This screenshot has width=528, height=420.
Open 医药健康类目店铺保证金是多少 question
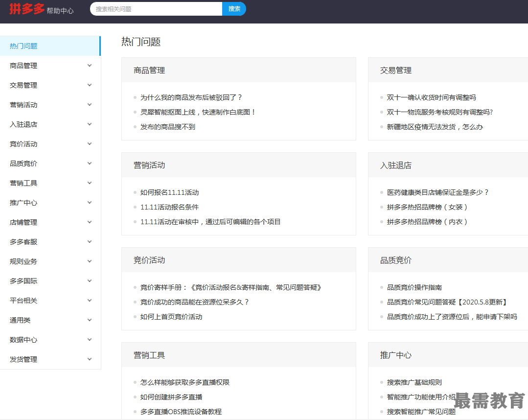click(x=437, y=192)
